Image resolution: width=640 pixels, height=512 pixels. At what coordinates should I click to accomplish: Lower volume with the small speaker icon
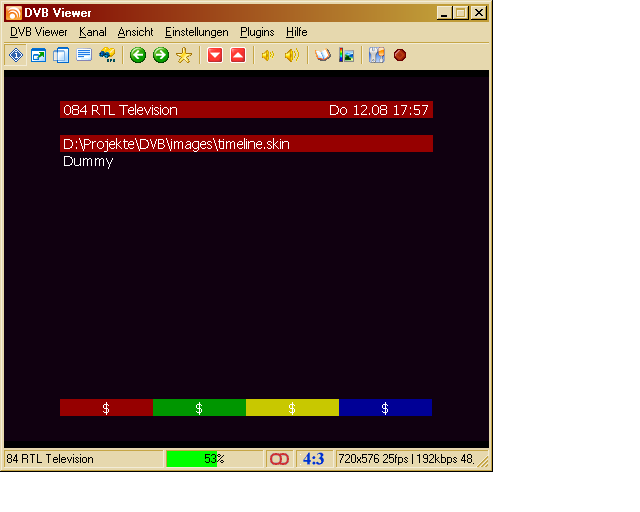pyautogui.click(x=268, y=55)
